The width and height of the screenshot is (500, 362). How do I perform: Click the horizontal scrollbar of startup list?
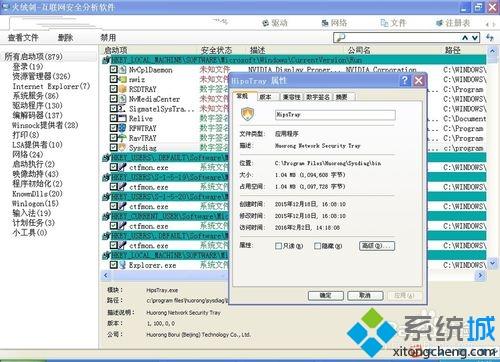tap(167, 275)
